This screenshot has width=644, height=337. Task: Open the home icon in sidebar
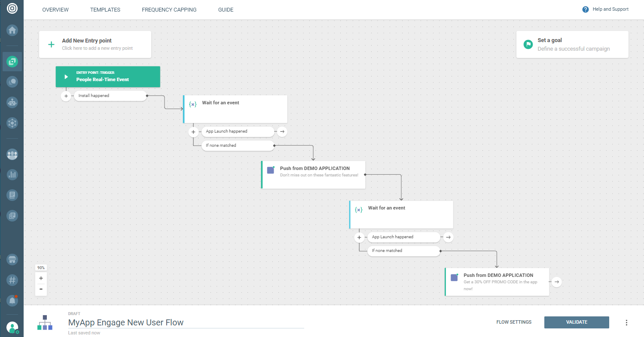pos(12,30)
